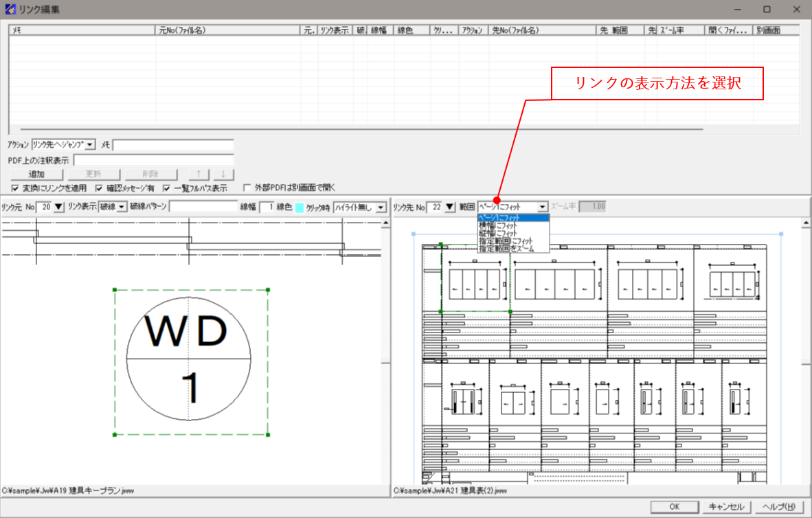812x518 pixels.
Task: Uncheck the 変換にリンクを適用 checkbox
Action: pyautogui.click(x=14, y=188)
